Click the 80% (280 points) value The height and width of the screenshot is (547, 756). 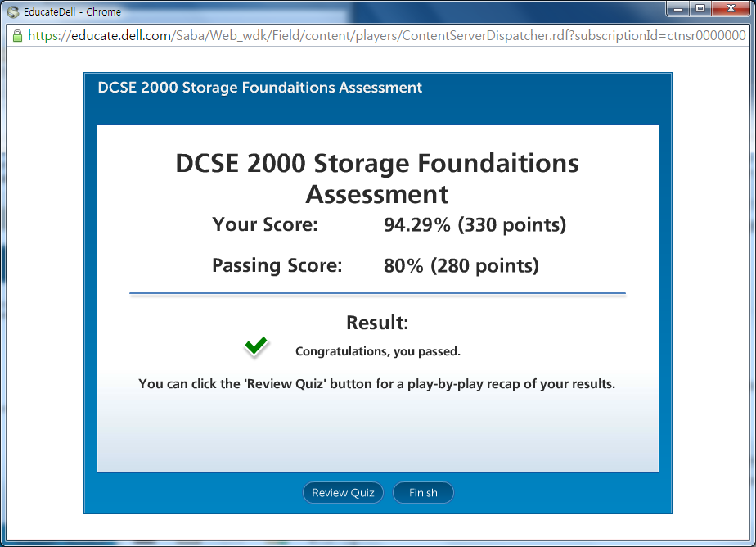tap(461, 265)
